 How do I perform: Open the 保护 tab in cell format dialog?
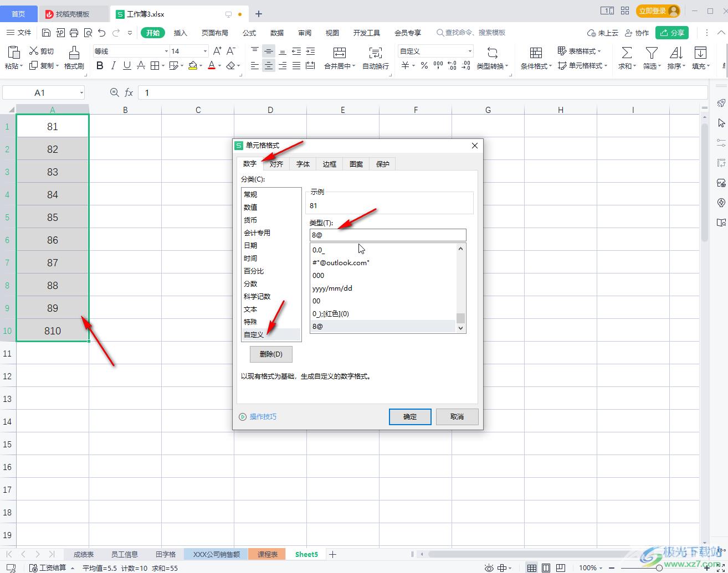click(x=383, y=164)
